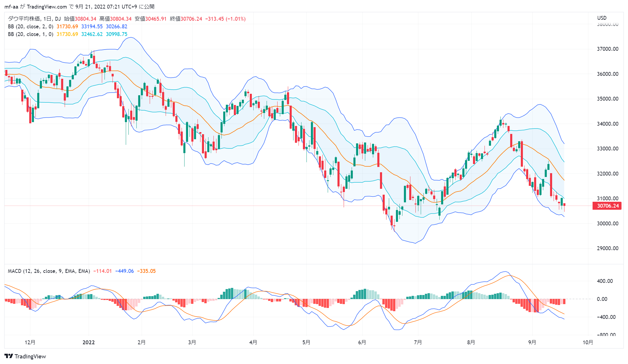Click the MACD (12, 26, close, 9) legend
628x364 pixels.
[49, 271]
